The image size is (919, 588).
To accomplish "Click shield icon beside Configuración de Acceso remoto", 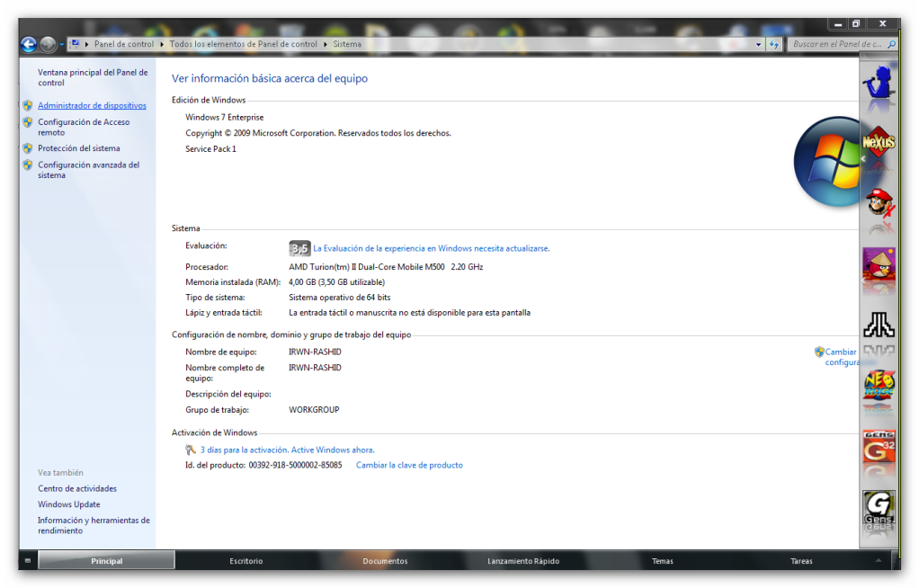I will (28, 122).
